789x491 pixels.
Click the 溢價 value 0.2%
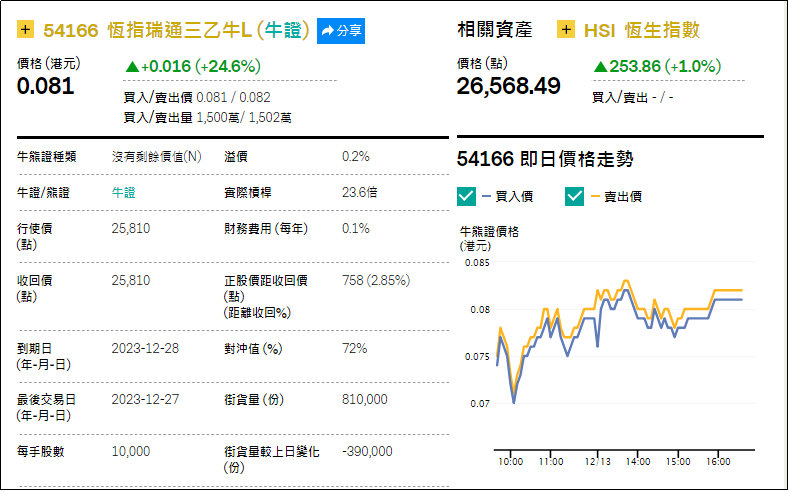356,156
